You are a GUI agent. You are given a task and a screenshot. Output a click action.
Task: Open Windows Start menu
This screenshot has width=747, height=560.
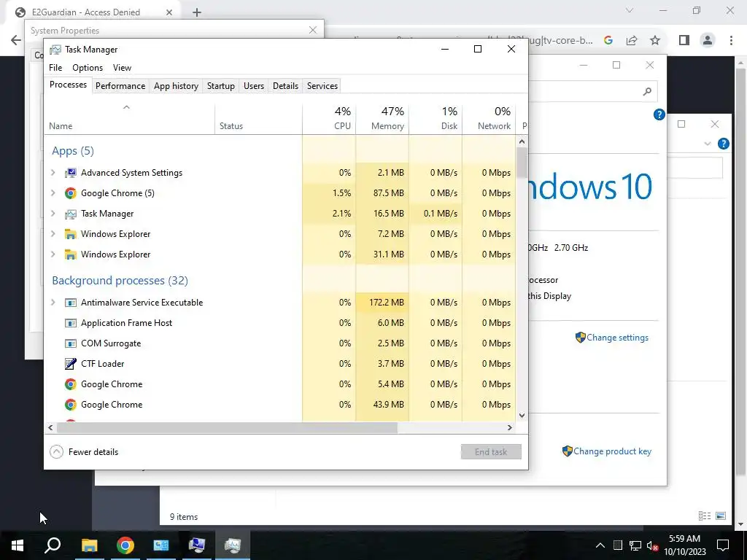point(18,545)
